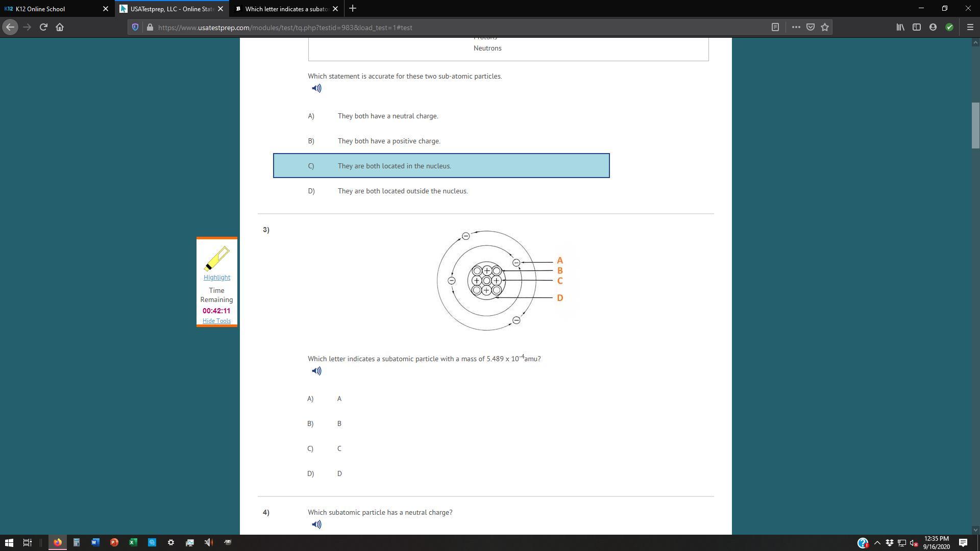Select answer A for question 3

pyautogui.click(x=339, y=399)
